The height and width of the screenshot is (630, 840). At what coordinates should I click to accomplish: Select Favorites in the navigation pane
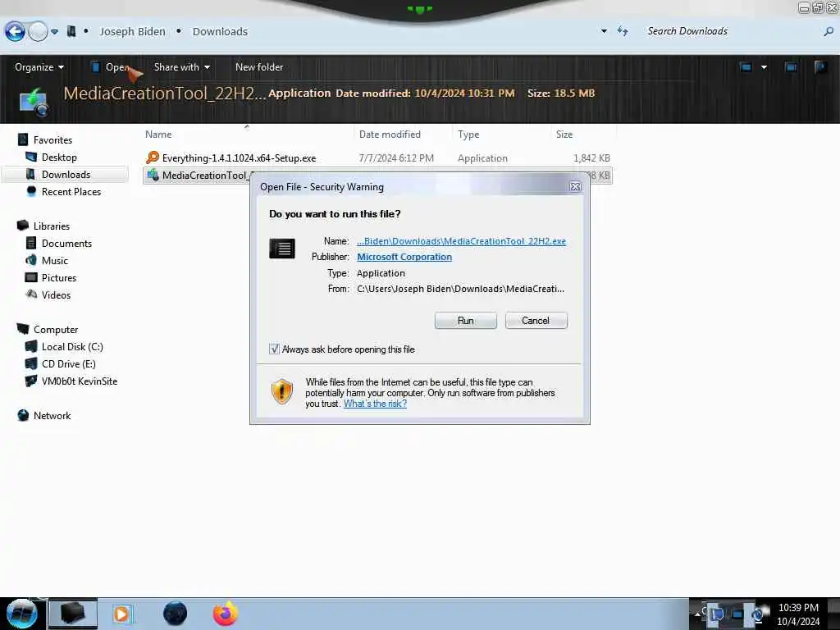tap(52, 139)
